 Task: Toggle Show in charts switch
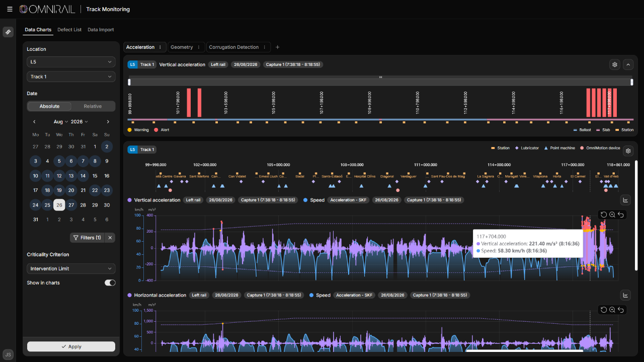coord(110,283)
